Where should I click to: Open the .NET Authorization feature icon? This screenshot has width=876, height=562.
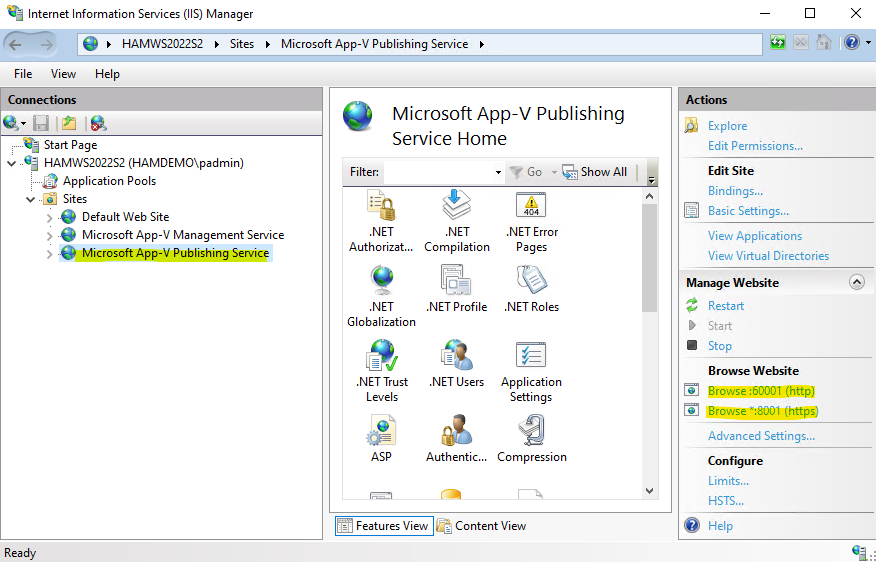[382, 206]
